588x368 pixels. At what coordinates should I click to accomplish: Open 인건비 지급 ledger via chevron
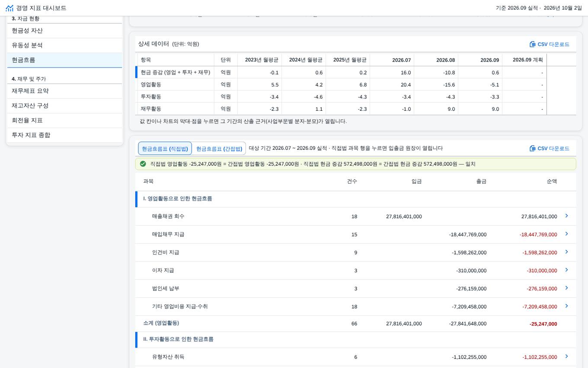[566, 252]
